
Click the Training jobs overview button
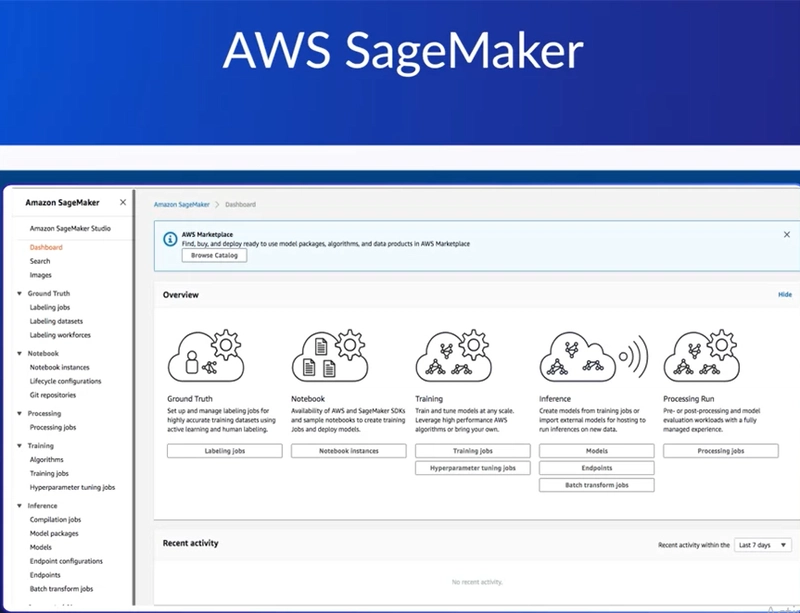[473, 451]
